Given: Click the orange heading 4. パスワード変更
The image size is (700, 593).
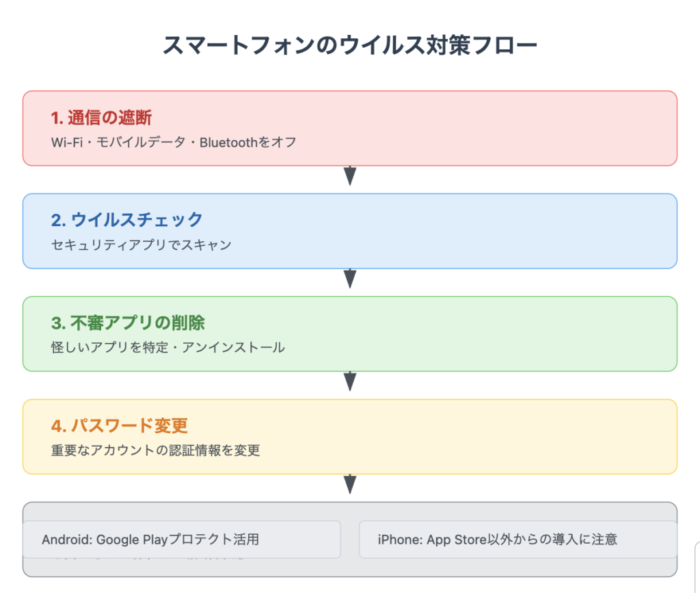Looking at the screenshot, I should pyautogui.click(x=119, y=426).
